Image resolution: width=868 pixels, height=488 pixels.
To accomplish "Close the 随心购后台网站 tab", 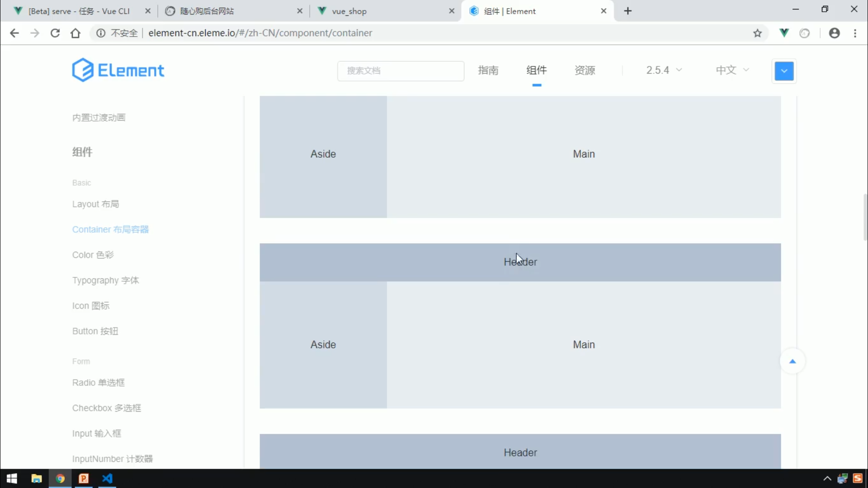I will tap(300, 11).
